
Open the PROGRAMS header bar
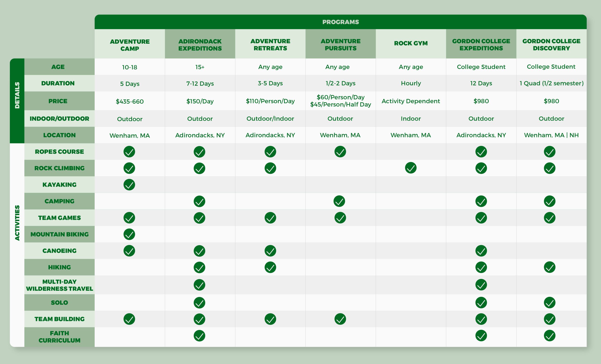click(340, 22)
